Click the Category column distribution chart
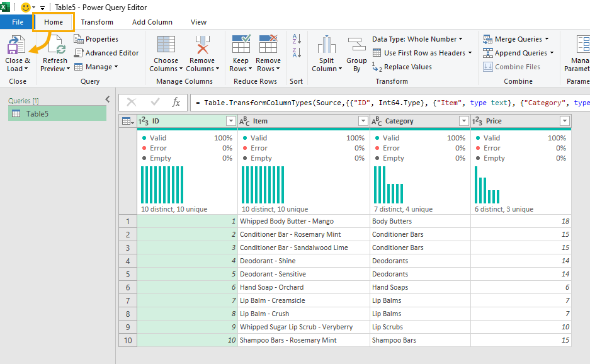This screenshot has width=590, height=364. [389, 185]
